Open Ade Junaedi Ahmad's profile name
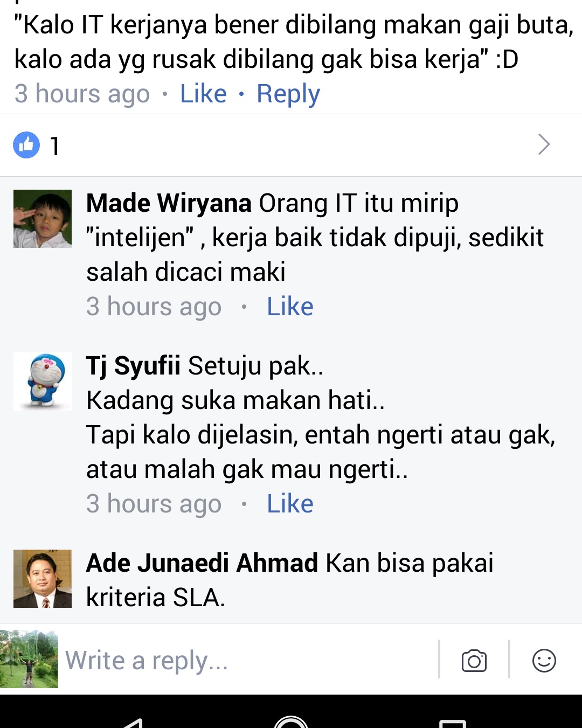Image resolution: width=582 pixels, height=728 pixels. coord(202,563)
